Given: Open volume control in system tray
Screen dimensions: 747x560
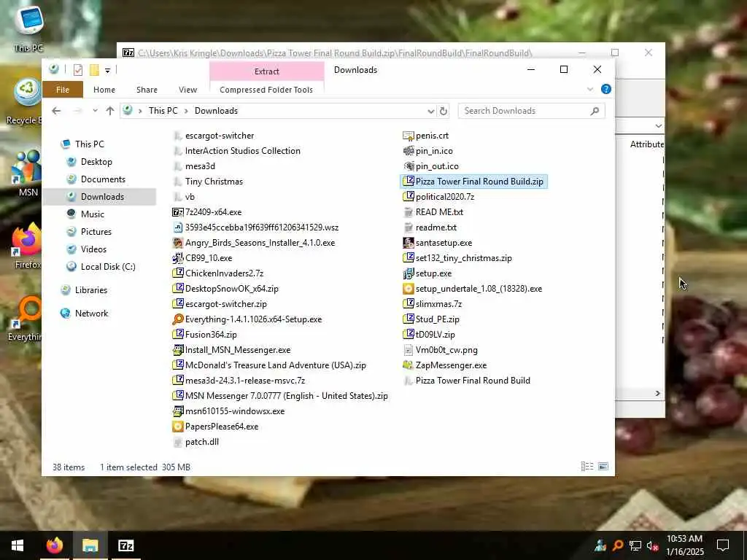Looking at the screenshot, I should pos(652,545).
